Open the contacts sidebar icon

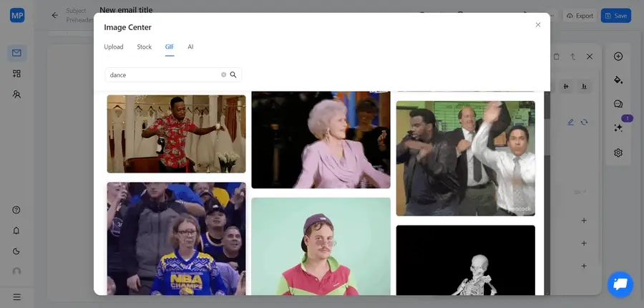pos(17,94)
